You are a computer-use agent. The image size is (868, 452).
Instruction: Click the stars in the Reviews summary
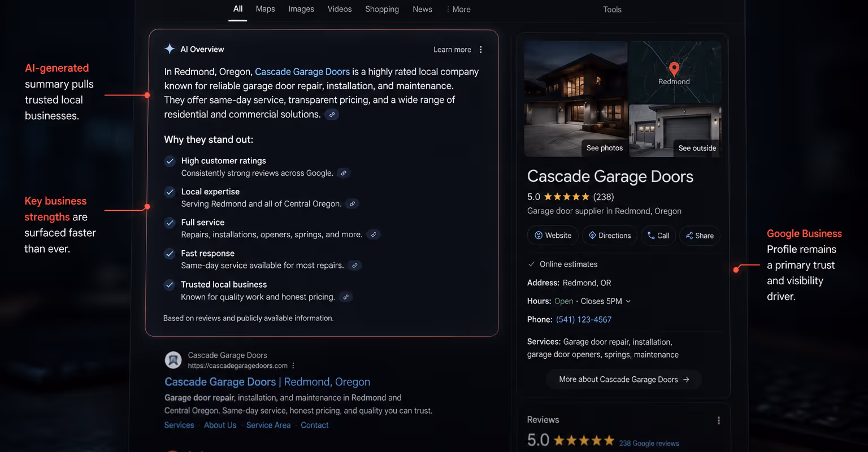pos(584,441)
